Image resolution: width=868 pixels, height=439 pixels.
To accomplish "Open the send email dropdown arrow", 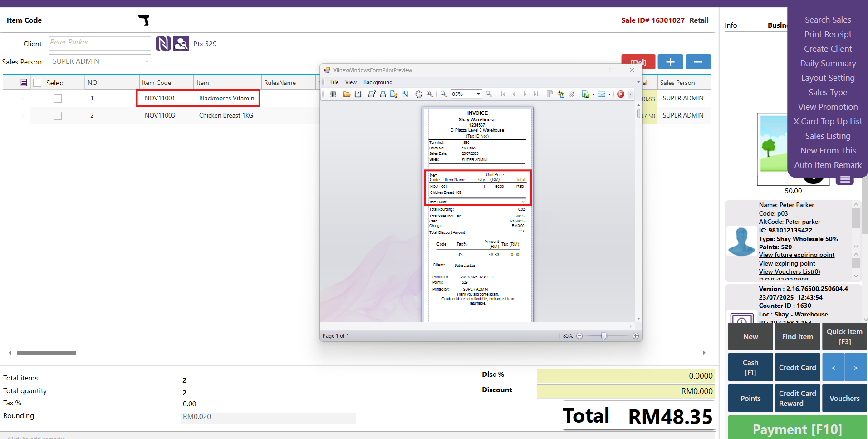I will tap(609, 94).
